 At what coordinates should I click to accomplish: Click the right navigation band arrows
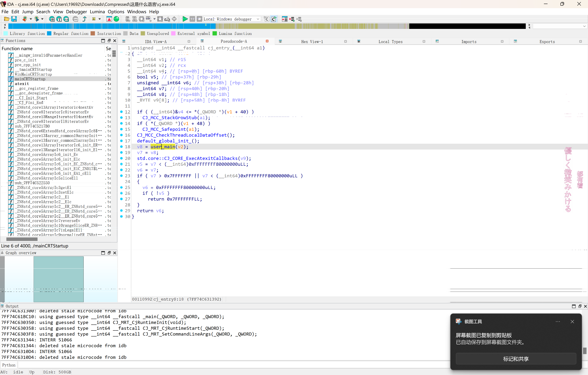click(x=529, y=26)
